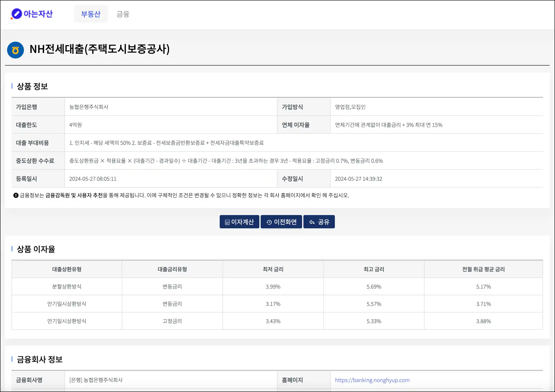This screenshot has height=392, width=555.
Task: Share the product via 공유 button
Action: (x=319, y=222)
